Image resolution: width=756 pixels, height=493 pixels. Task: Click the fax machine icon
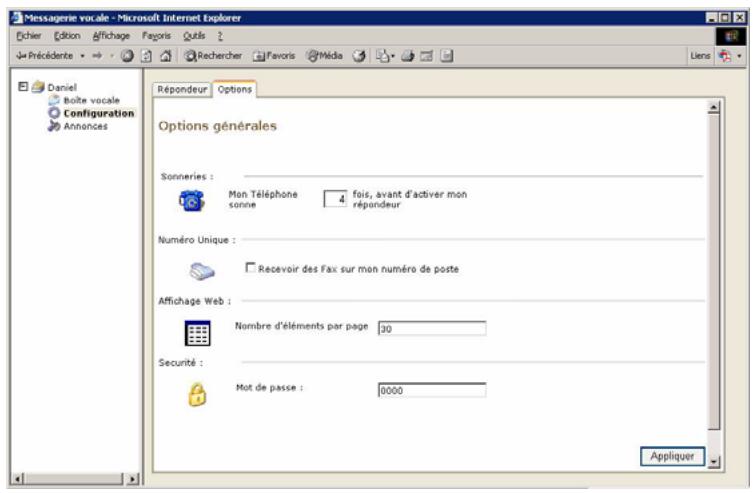(x=202, y=271)
